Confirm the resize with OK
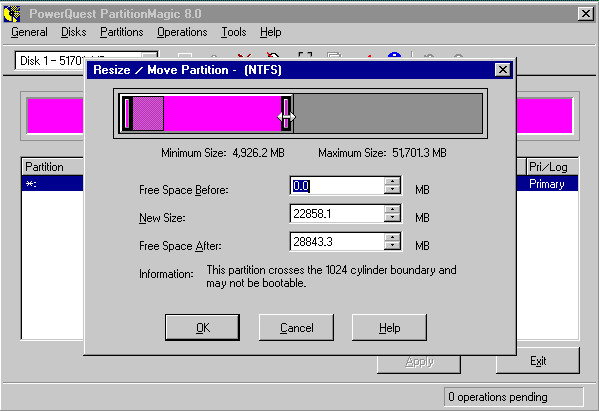Viewport: 599px width, 411px height. point(202,327)
